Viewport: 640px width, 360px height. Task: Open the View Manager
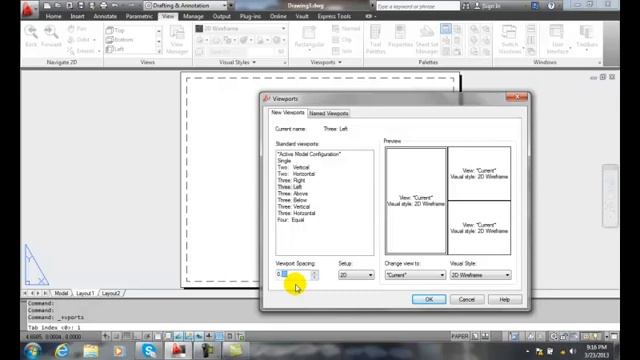(x=177, y=40)
